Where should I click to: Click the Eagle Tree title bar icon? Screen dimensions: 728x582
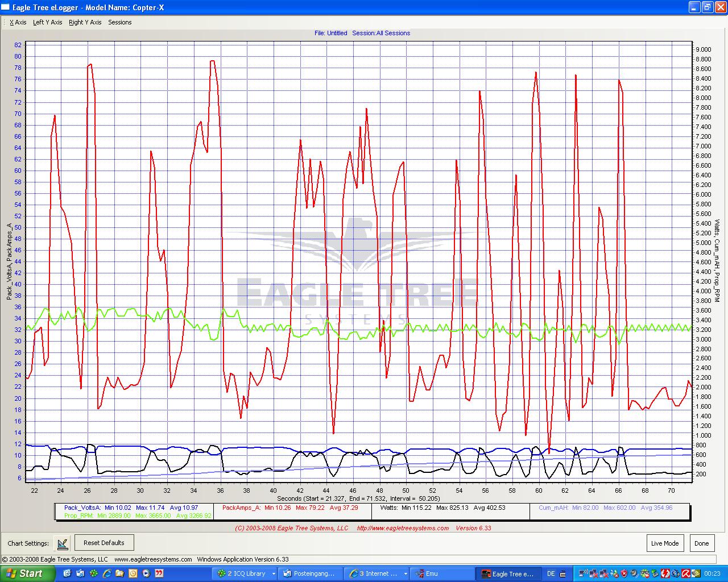(x=5, y=7)
